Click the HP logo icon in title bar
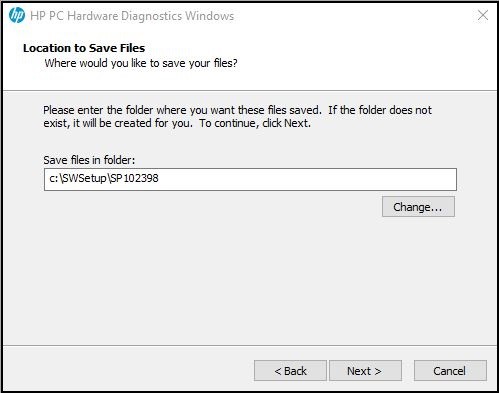 point(17,15)
